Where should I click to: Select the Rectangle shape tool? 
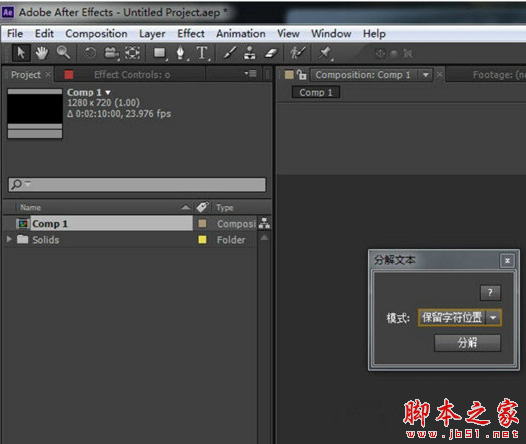click(x=160, y=53)
